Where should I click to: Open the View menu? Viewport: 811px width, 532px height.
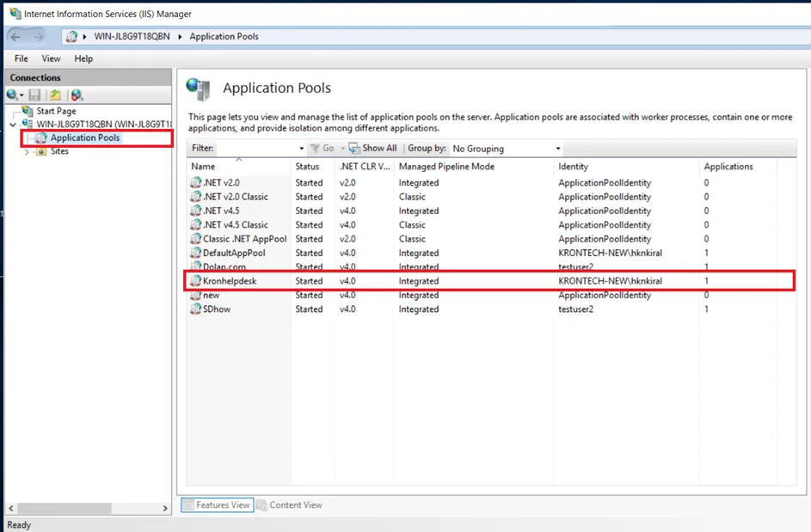coord(51,58)
